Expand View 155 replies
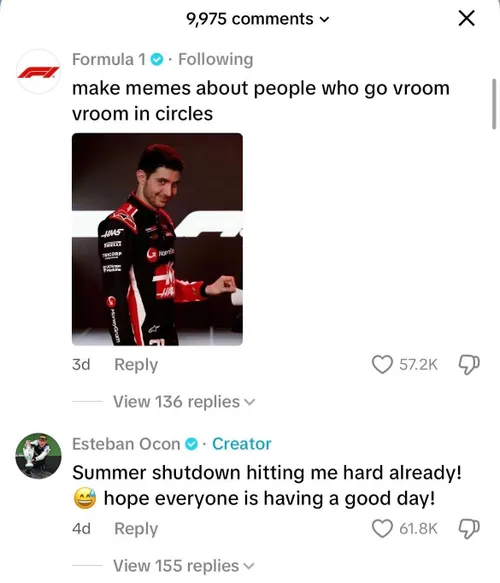The height and width of the screenshot is (583, 500). pyautogui.click(x=184, y=566)
